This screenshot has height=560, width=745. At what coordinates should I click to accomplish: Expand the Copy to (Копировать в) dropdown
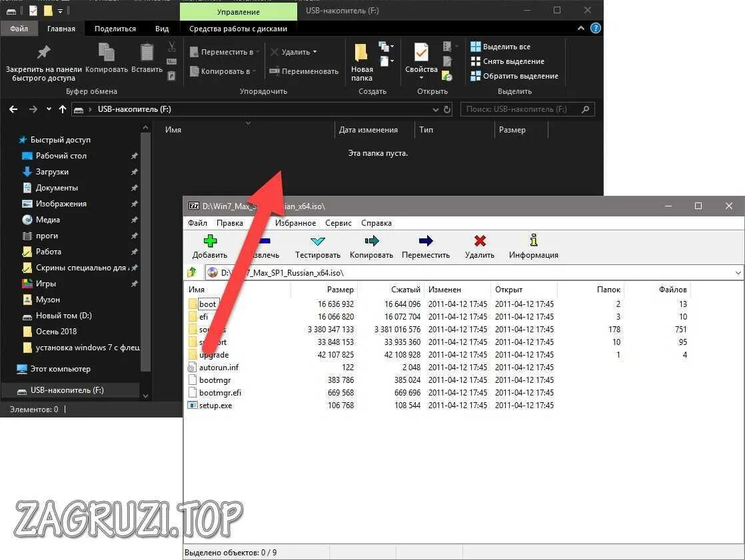pyautogui.click(x=254, y=71)
